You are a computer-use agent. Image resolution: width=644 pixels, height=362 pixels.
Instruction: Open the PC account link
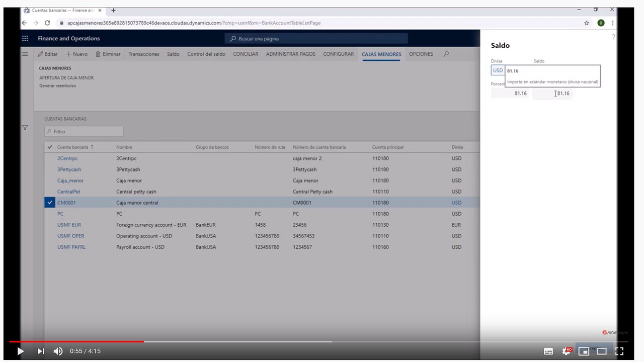pyautogui.click(x=60, y=214)
